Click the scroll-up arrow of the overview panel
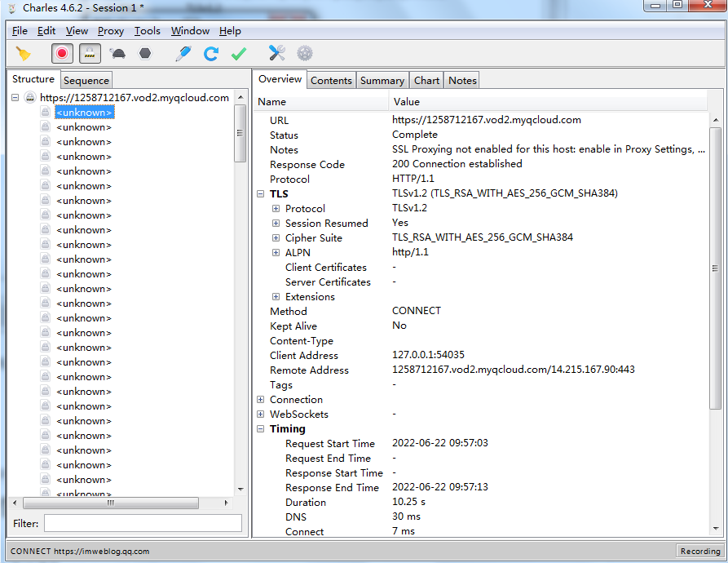 (x=716, y=120)
